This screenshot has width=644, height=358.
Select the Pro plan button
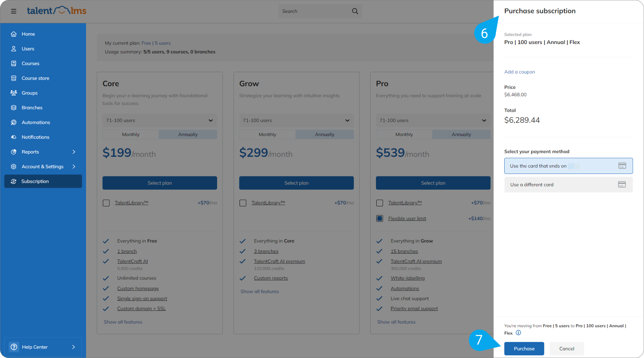(x=433, y=183)
